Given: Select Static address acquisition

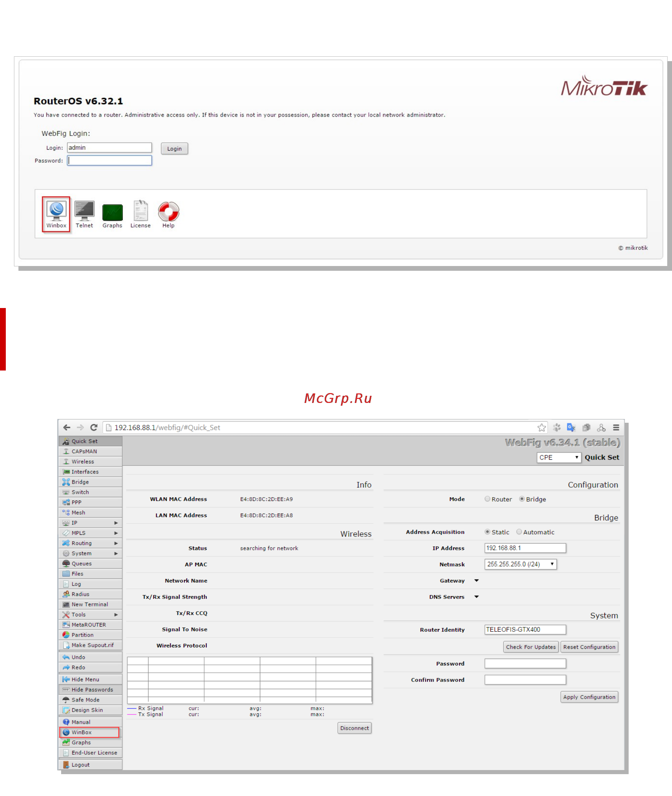Looking at the screenshot, I should click(487, 532).
